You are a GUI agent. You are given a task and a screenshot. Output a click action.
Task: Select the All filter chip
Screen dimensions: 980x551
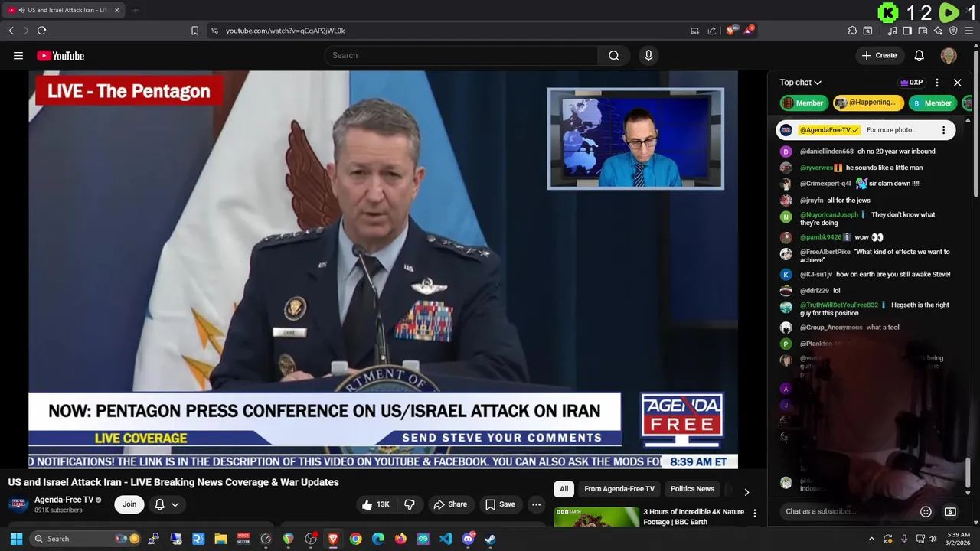(563, 489)
